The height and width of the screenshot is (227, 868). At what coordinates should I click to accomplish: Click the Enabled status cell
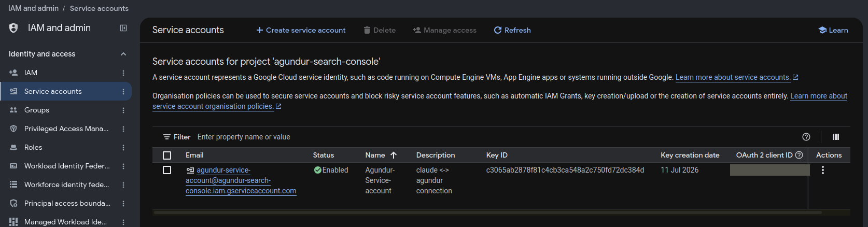tap(331, 170)
